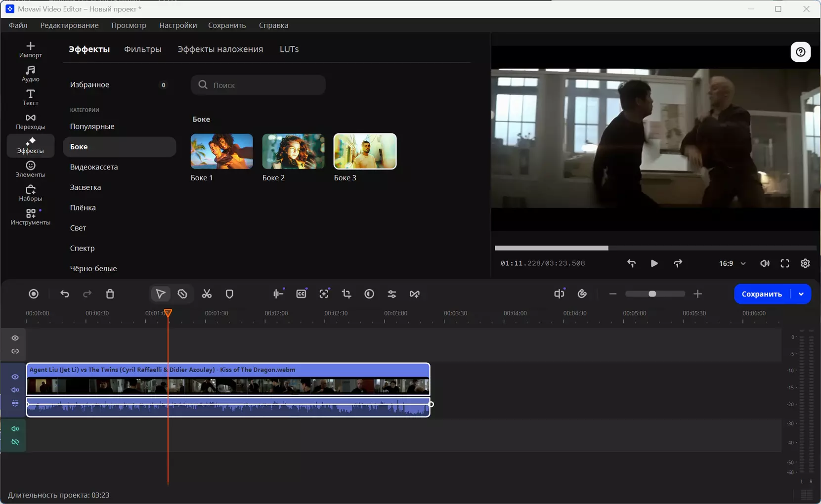The width and height of the screenshot is (821, 504).
Task: Split the clip with the scissors icon
Action: (x=207, y=294)
